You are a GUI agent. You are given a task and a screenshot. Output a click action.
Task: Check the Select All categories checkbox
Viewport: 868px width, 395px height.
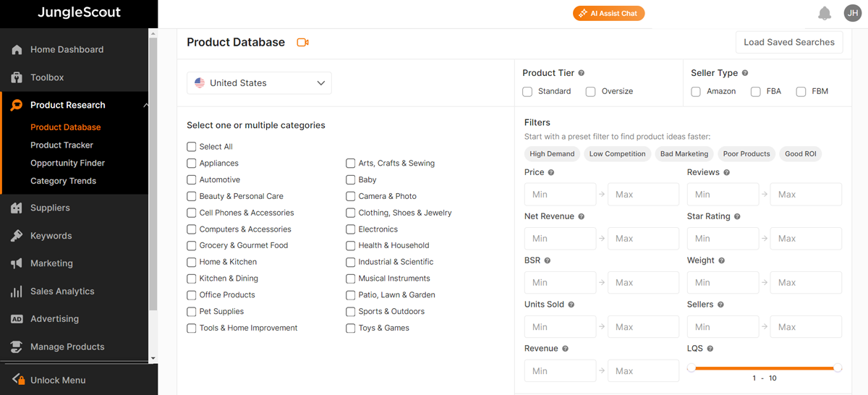[192, 147]
